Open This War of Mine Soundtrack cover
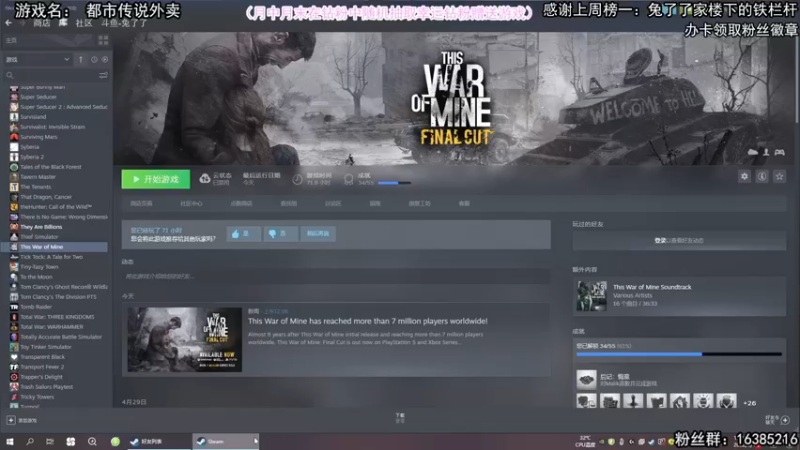This screenshot has height=450, width=800. coord(592,296)
